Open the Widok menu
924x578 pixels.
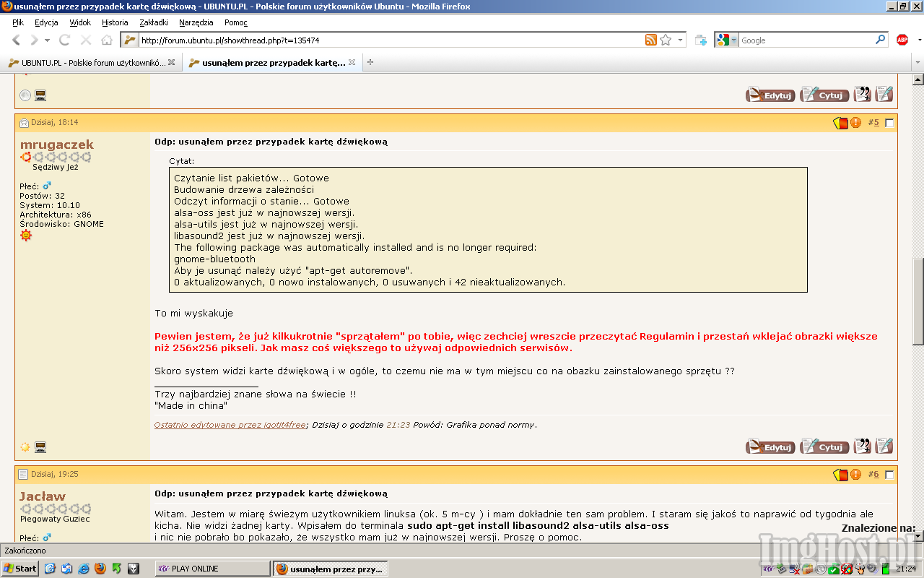(80, 22)
